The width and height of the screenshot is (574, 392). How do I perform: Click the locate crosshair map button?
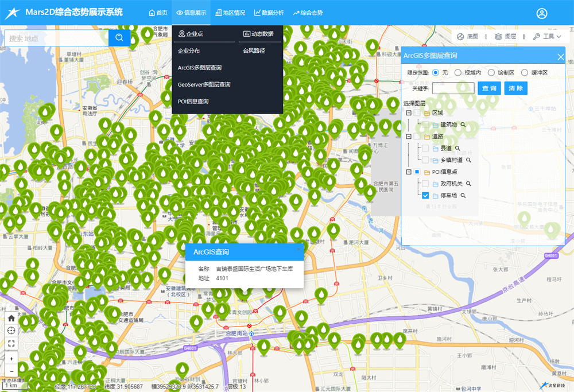click(11, 331)
